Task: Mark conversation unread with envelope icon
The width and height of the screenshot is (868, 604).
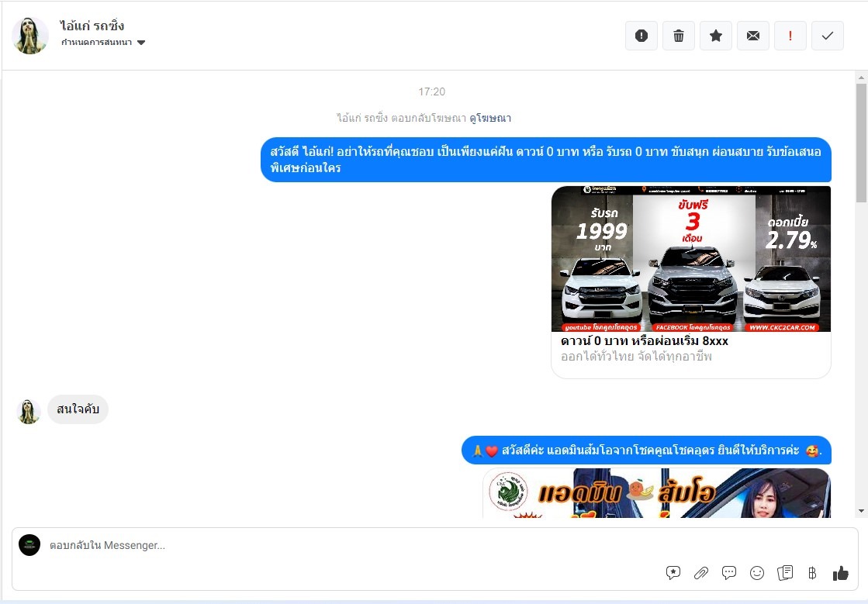Action: [753, 36]
